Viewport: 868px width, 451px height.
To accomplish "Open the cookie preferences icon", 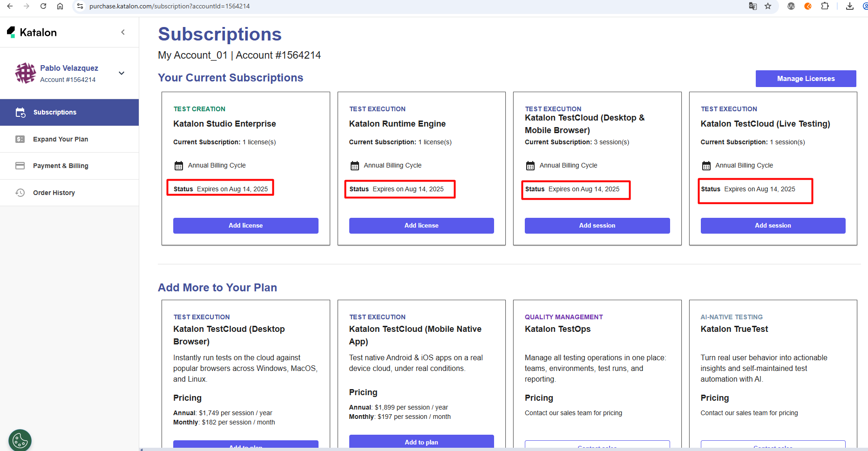I will pyautogui.click(x=20, y=440).
